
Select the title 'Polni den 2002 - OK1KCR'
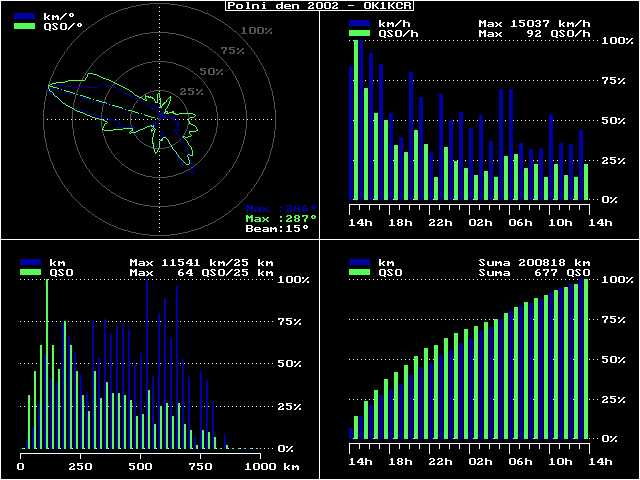tap(320, 6)
